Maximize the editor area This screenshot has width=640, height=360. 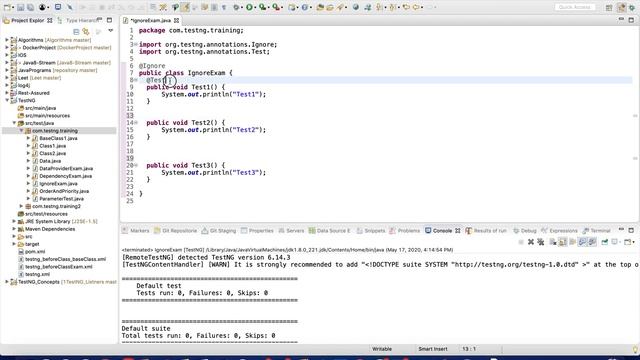pyautogui.click(x=631, y=20)
